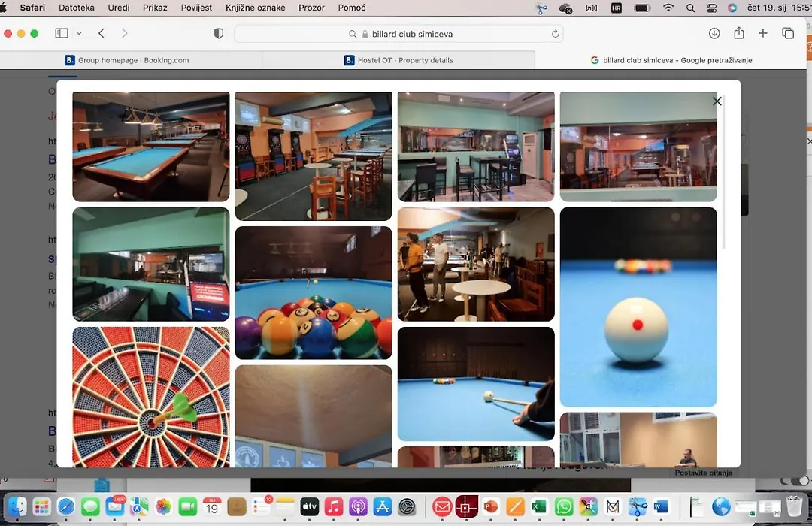Open the dartboard close-up photo
Image resolution: width=812 pixels, height=526 pixels.
tap(150, 397)
